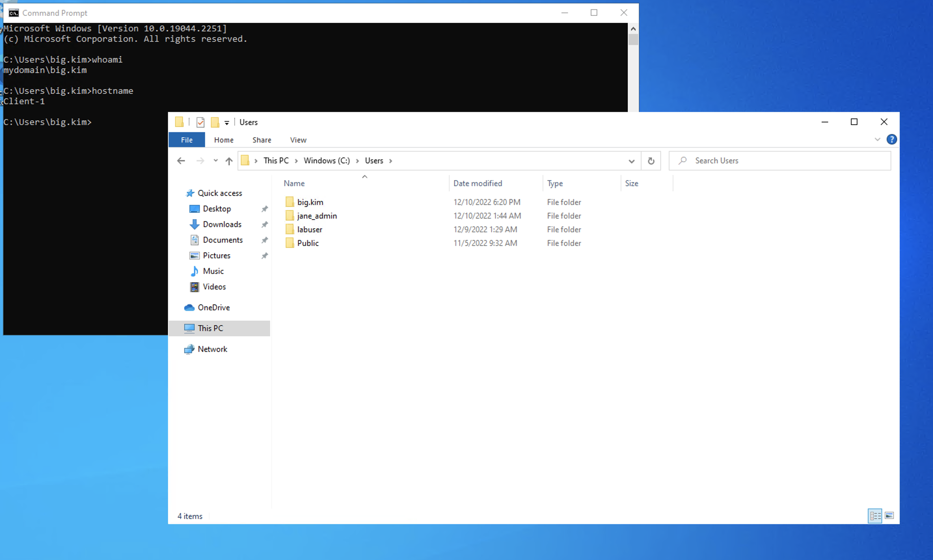The image size is (933, 560).
Task: Click the Public folder icon
Action: [x=290, y=242]
